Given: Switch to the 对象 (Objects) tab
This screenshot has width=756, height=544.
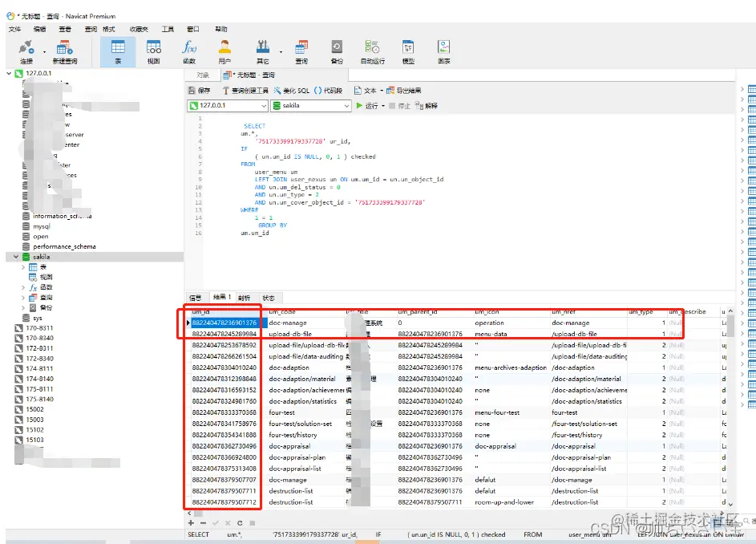Looking at the screenshot, I should [x=203, y=75].
